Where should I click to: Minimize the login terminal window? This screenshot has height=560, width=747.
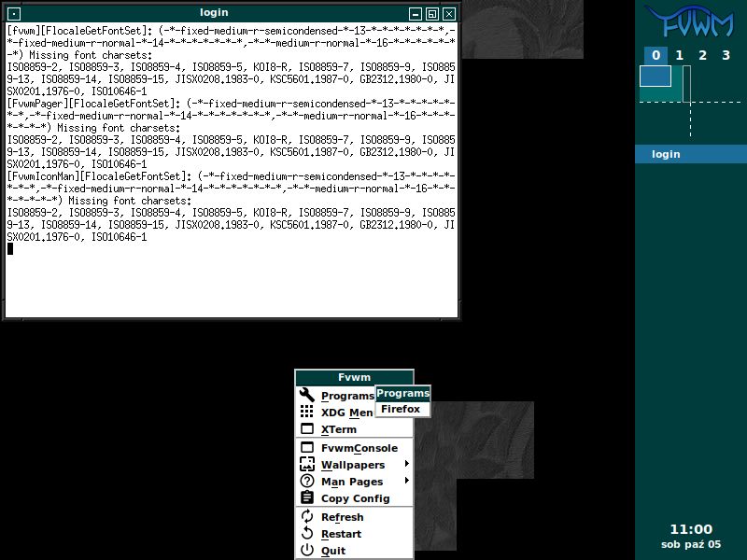tap(416, 14)
